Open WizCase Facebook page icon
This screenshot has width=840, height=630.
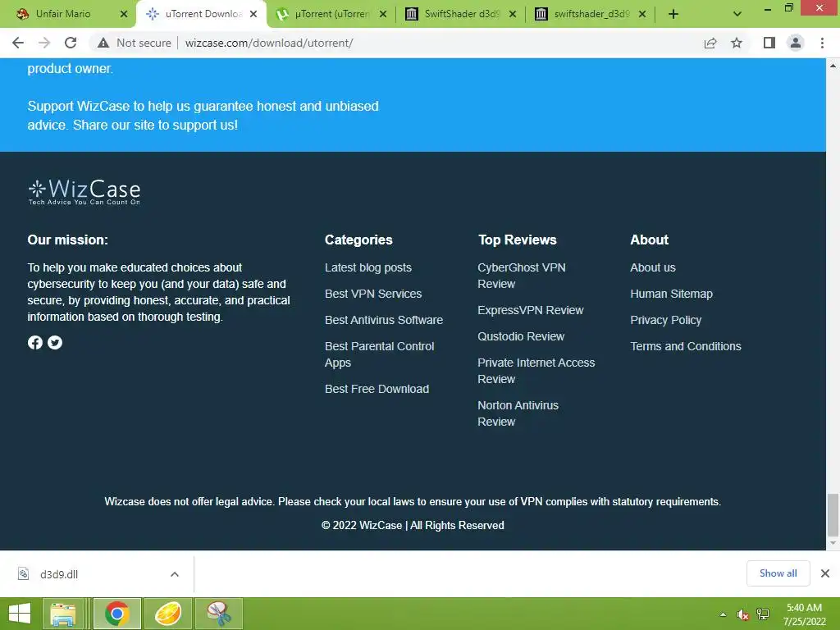point(34,342)
